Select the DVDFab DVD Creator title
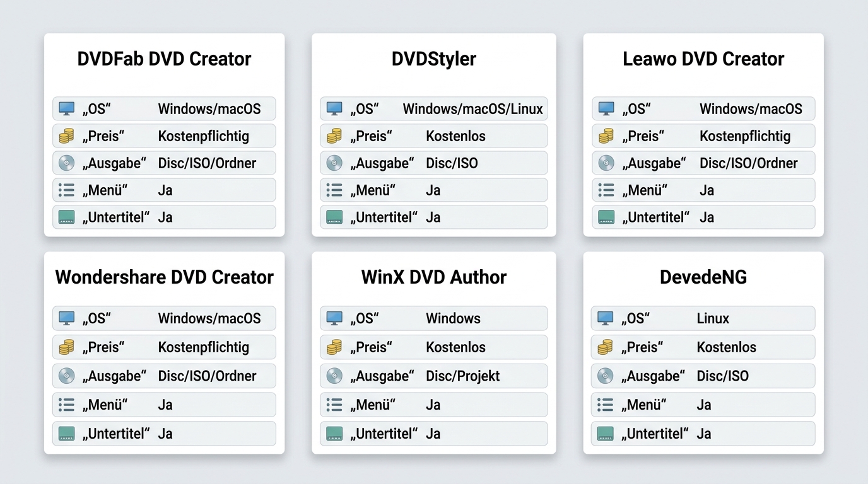The image size is (868, 484). pyautogui.click(x=164, y=59)
